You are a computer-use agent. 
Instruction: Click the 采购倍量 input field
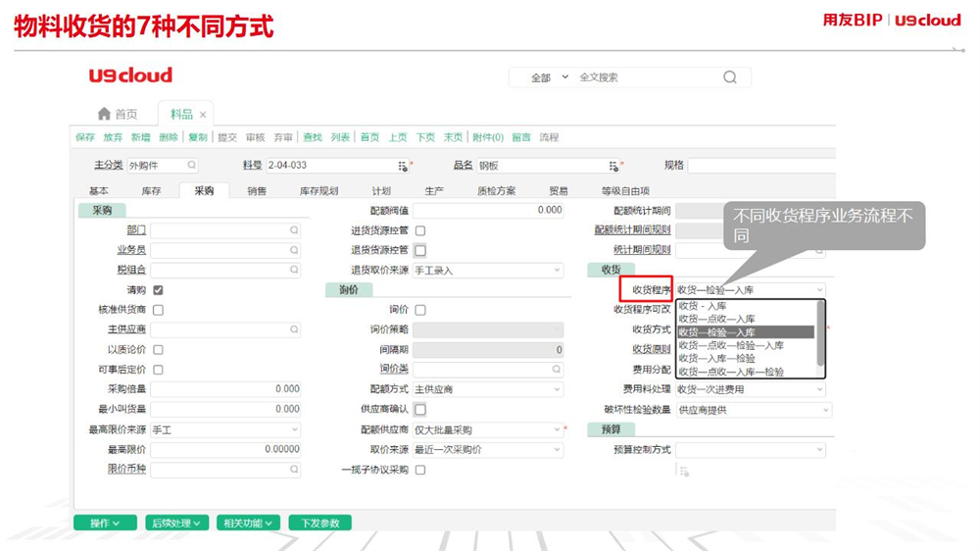tap(225, 389)
